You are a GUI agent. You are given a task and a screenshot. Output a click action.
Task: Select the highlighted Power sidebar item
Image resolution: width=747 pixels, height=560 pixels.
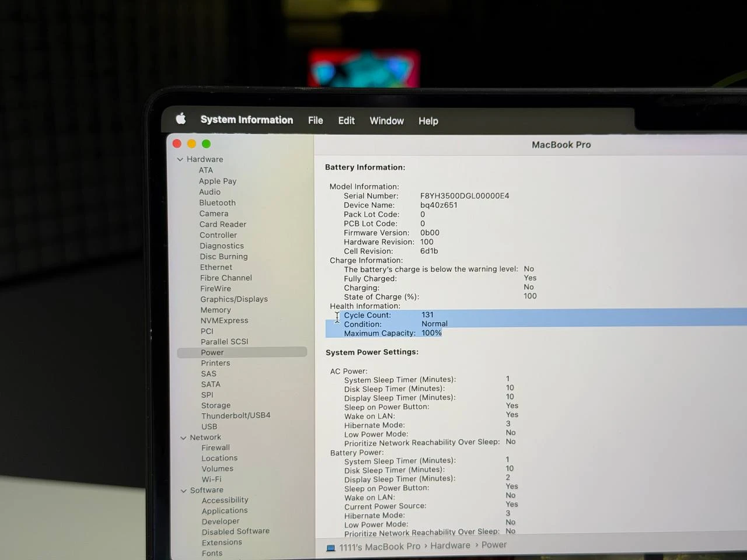[242, 352]
